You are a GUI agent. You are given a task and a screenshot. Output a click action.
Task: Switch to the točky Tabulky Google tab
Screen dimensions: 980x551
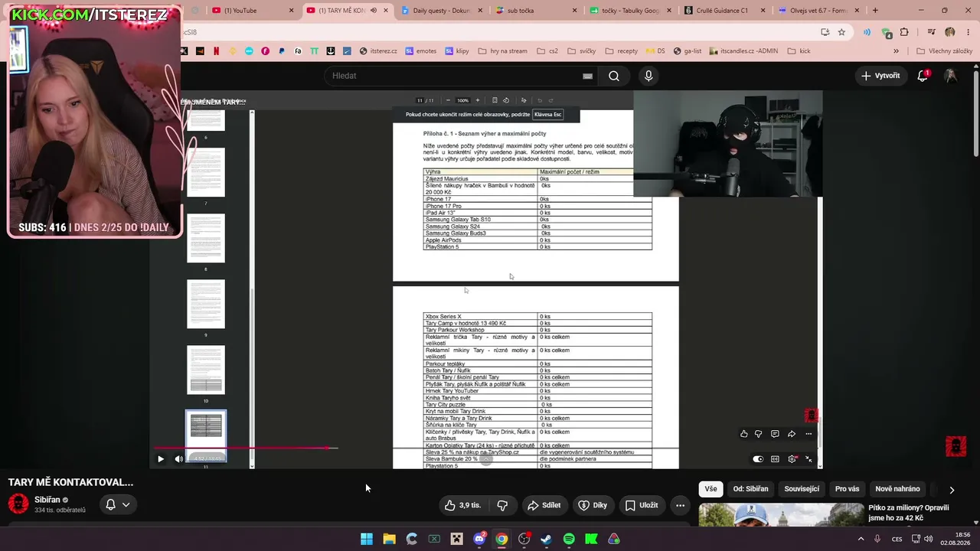click(x=629, y=11)
